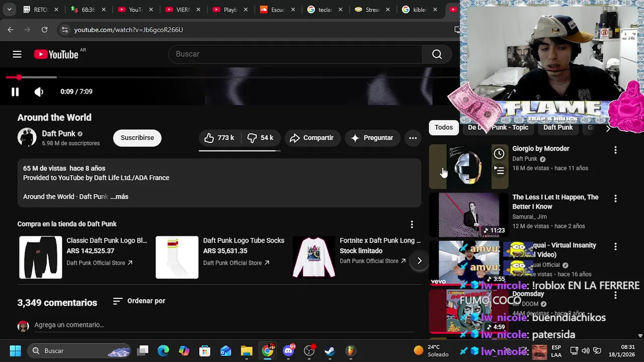Open Microsoft Edge from the taskbar
This screenshot has height=362, width=644.
(164, 351)
